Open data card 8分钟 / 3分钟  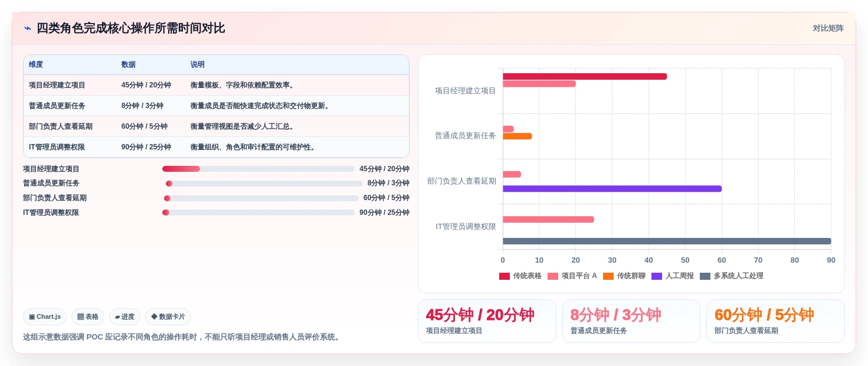pyautogui.click(x=631, y=321)
